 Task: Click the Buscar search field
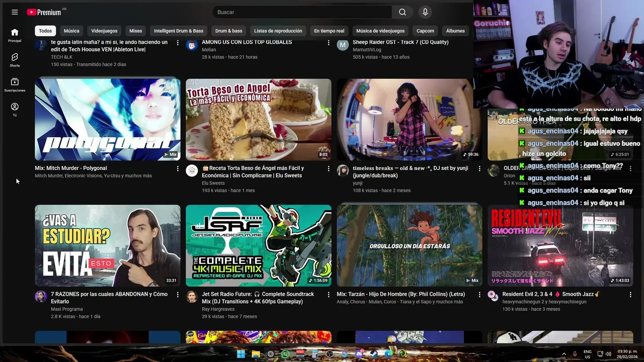[302, 12]
